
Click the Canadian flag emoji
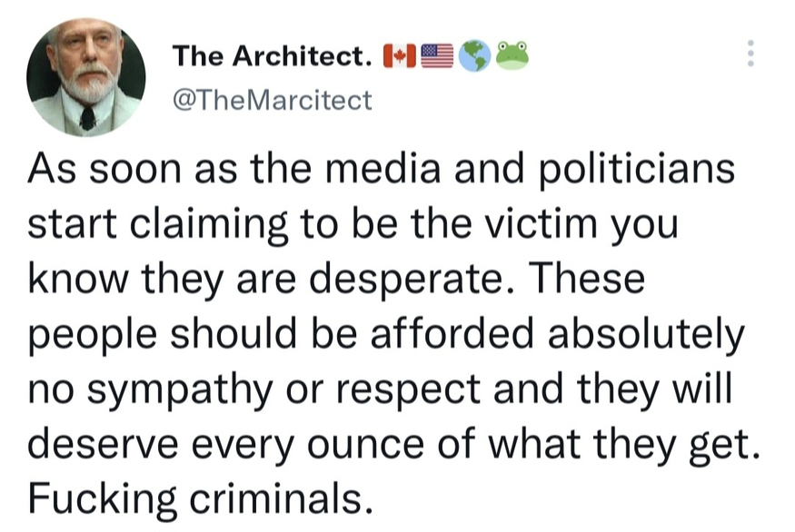coord(399,56)
